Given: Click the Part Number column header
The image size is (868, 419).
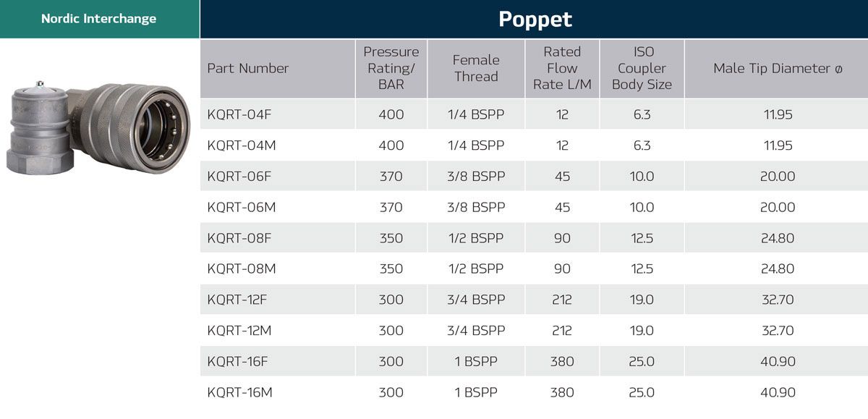Looking at the screenshot, I should [x=248, y=69].
